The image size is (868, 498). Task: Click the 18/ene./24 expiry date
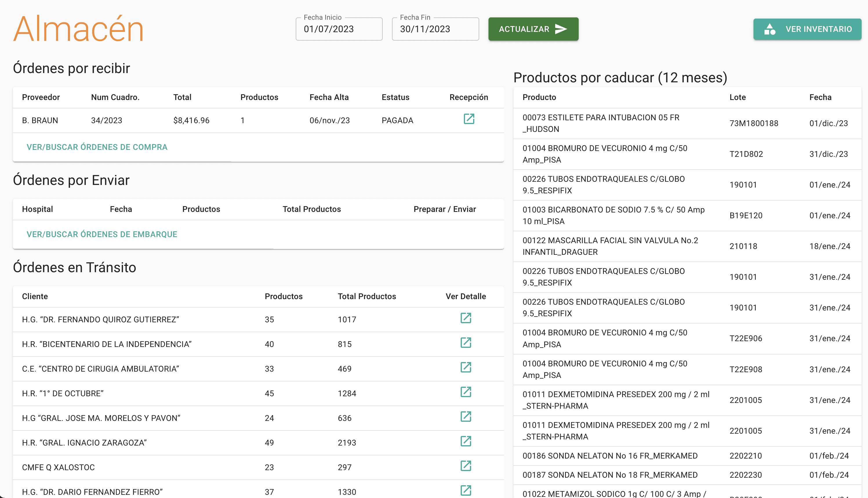click(830, 246)
